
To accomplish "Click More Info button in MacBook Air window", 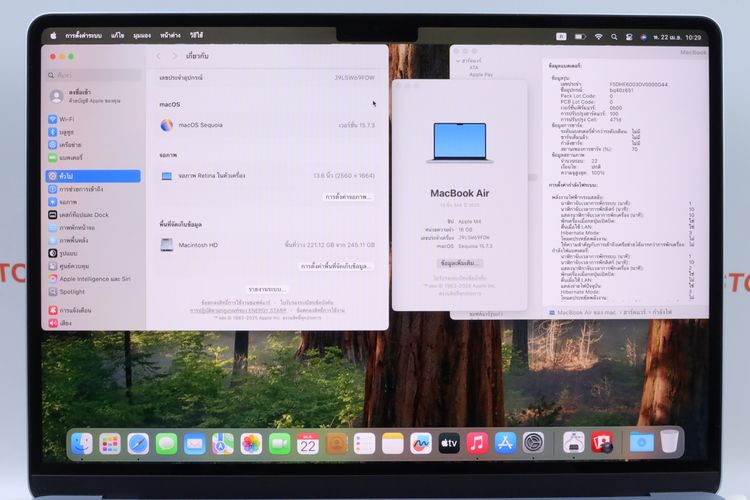I will [x=459, y=263].
